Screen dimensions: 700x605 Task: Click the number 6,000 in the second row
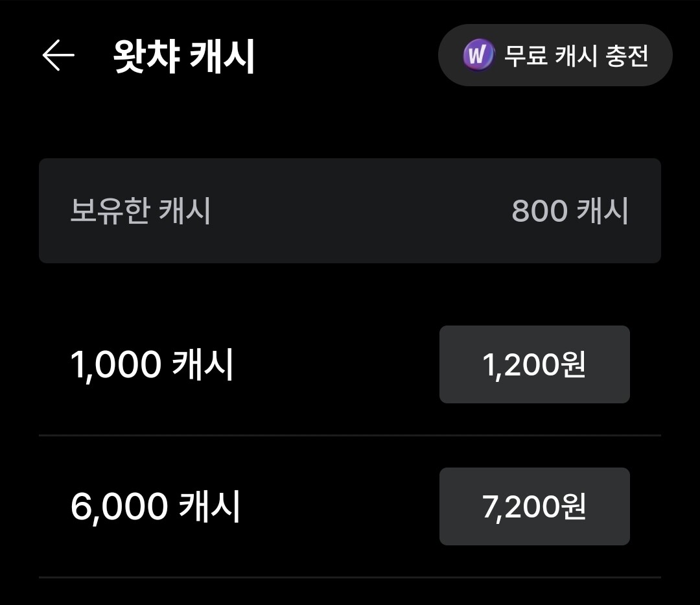(x=119, y=507)
